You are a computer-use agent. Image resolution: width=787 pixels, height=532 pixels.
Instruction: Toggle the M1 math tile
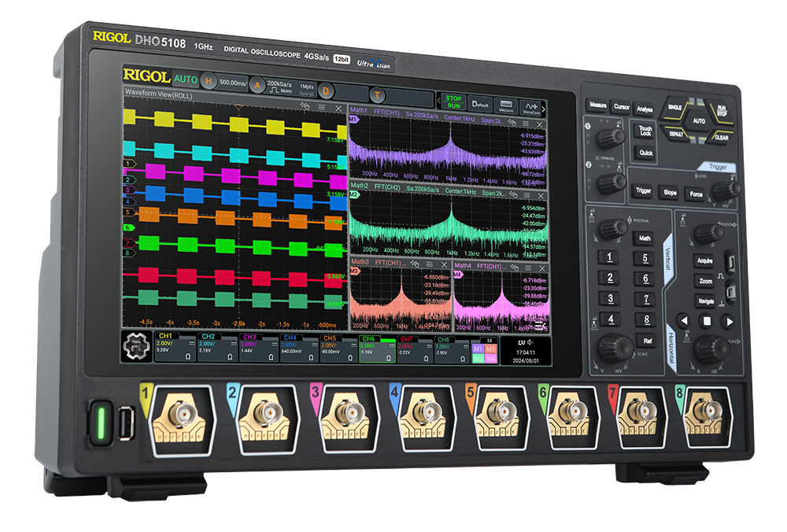click(x=478, y=349)
